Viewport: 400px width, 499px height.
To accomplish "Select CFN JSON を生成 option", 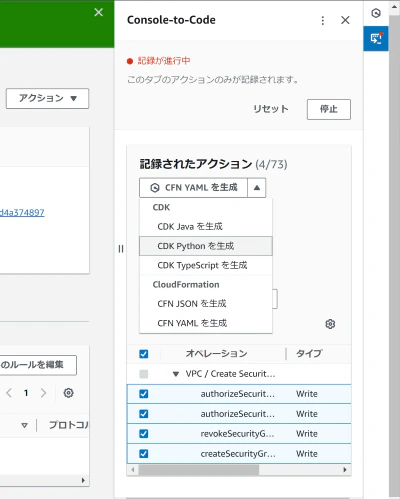I will 206,304.
